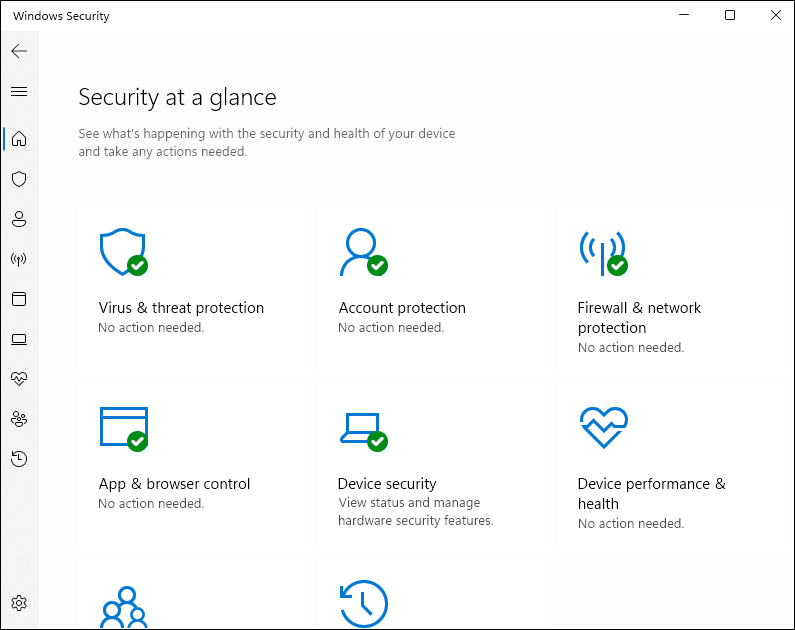Open Firewall & network antenna icon in sidebar
Viewport: 795px width, 630px height.
(x=19, y=259)
